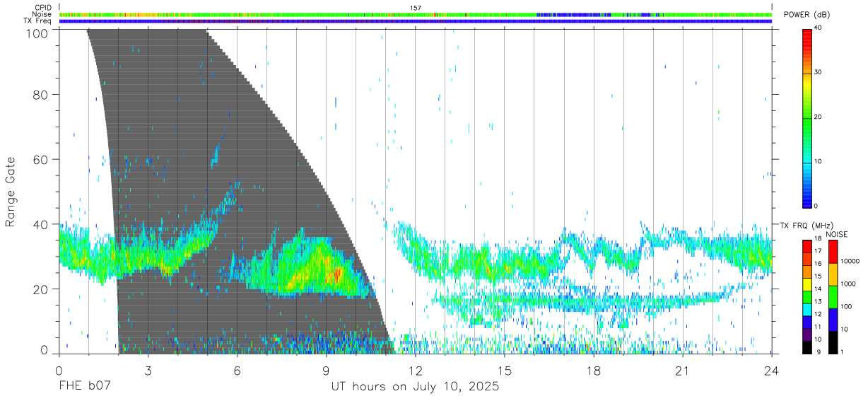The height and width of the screenshot is (401, 868).
Task: Click the y-axis tick label '80'
Action: point(42,94)
